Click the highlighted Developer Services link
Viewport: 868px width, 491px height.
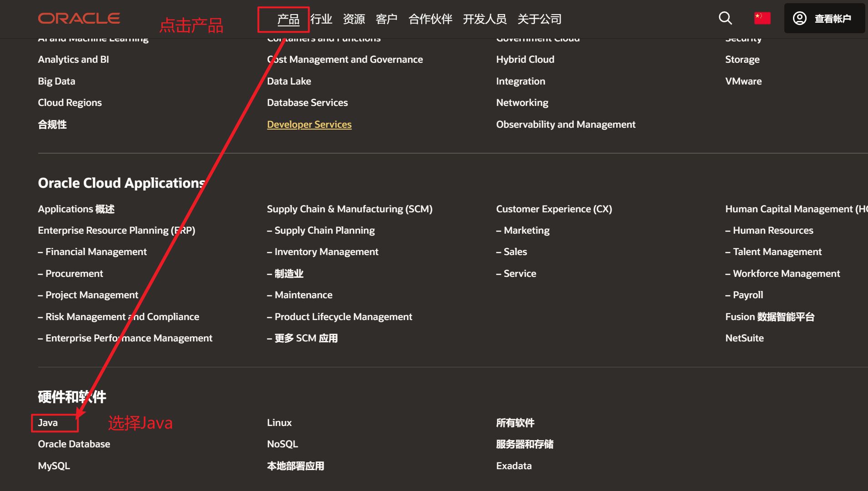pos(309,125)
